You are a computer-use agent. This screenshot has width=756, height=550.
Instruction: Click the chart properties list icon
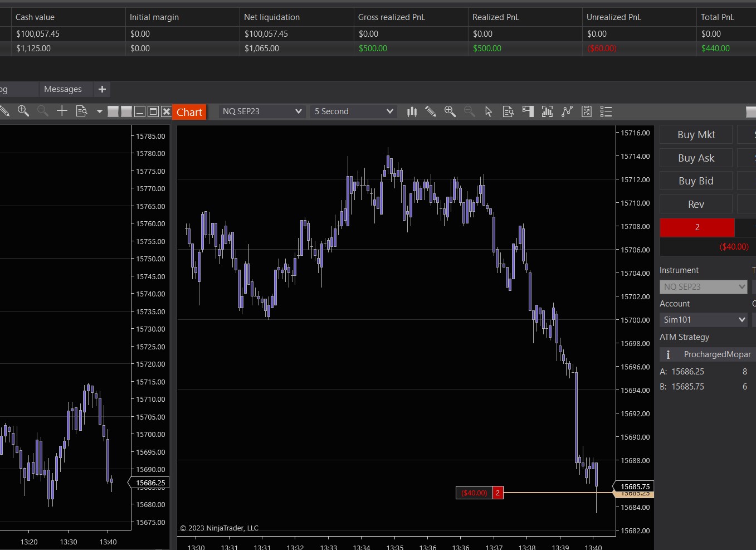tap(606, 111)
